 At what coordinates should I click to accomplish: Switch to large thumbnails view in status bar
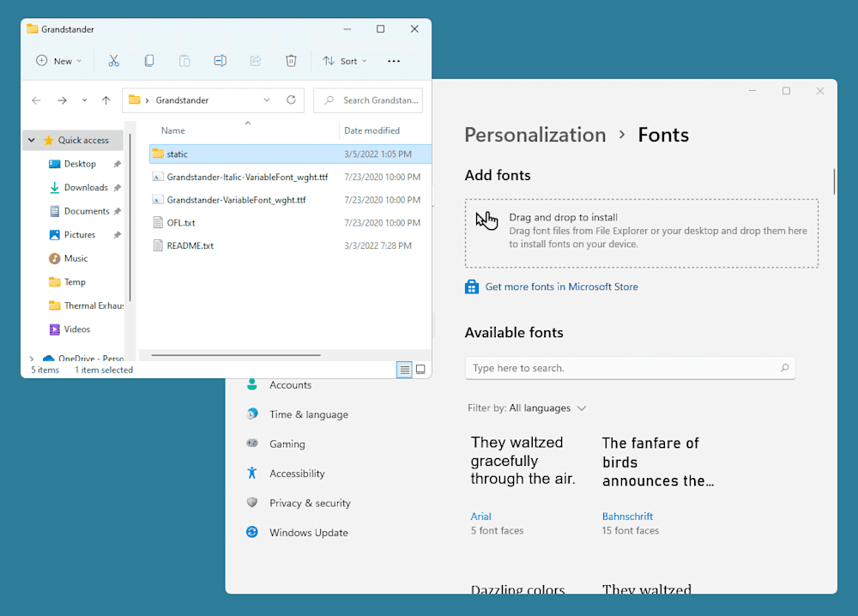pos(421,369)
